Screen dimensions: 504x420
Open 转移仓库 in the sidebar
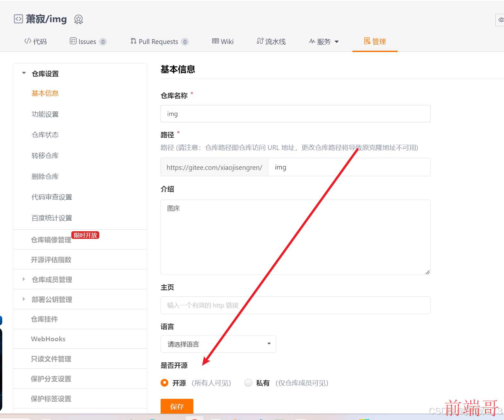tap(45, 156)
